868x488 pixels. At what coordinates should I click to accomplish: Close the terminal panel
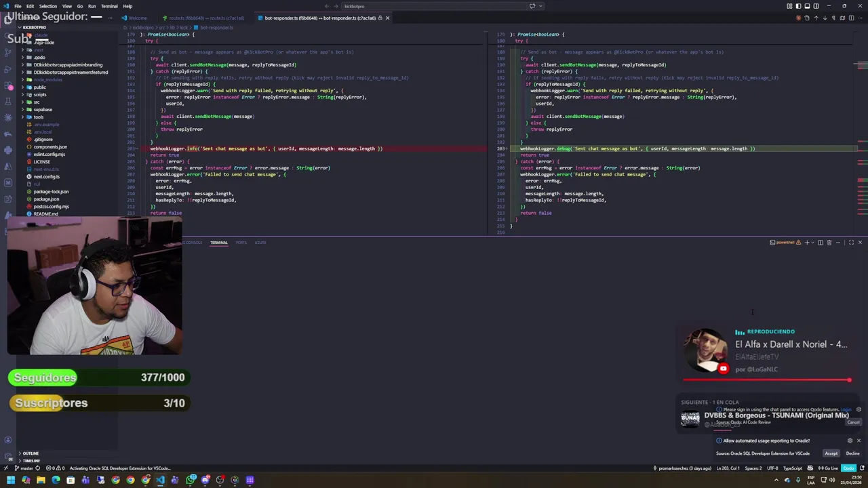tap(860, 243)
